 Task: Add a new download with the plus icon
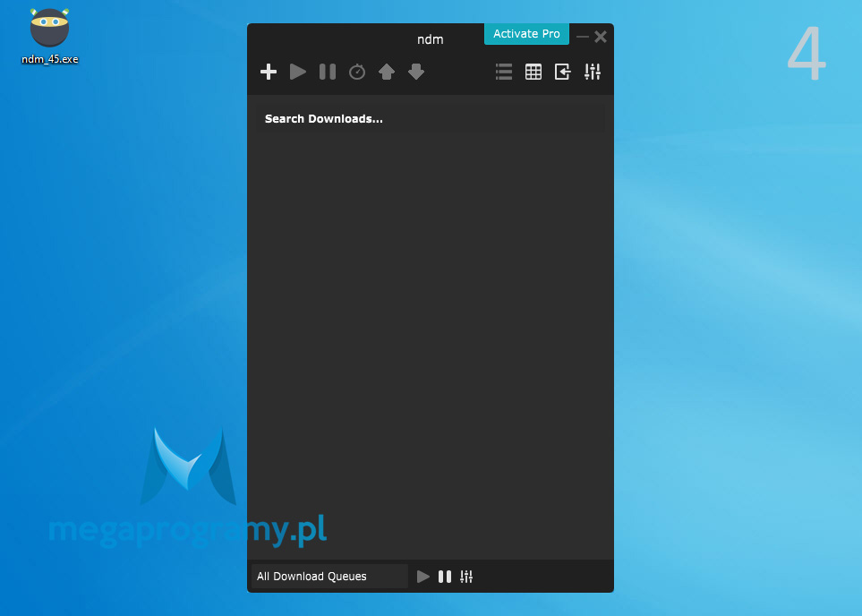tap(269, 72)
